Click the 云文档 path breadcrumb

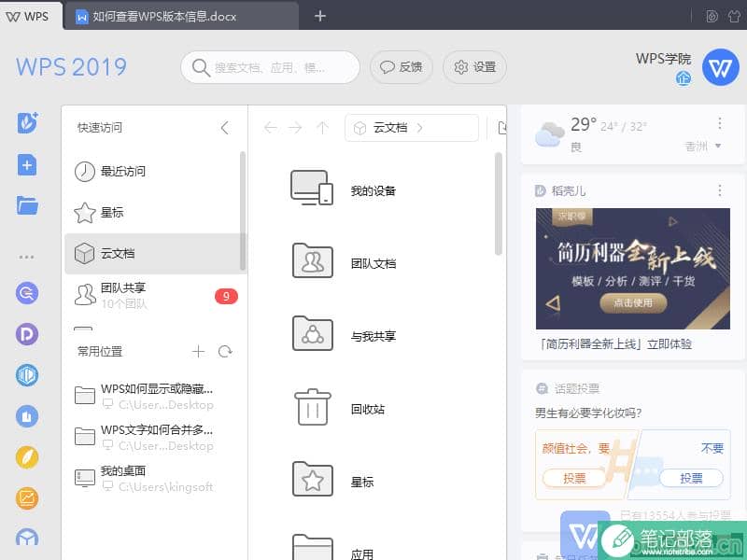click(x=390, y=128)
